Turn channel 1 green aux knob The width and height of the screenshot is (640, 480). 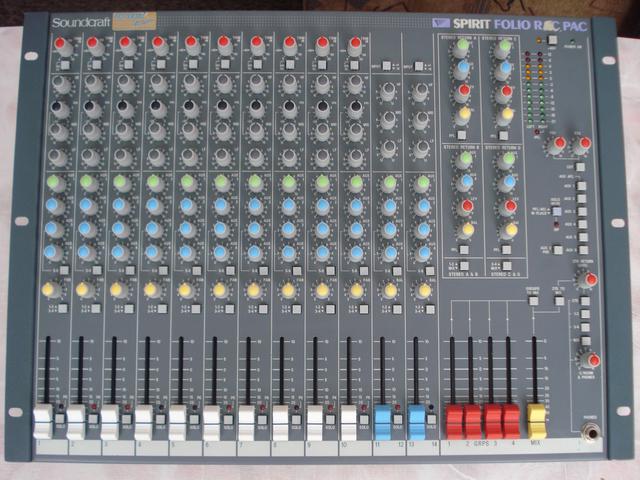pos(53,183)
